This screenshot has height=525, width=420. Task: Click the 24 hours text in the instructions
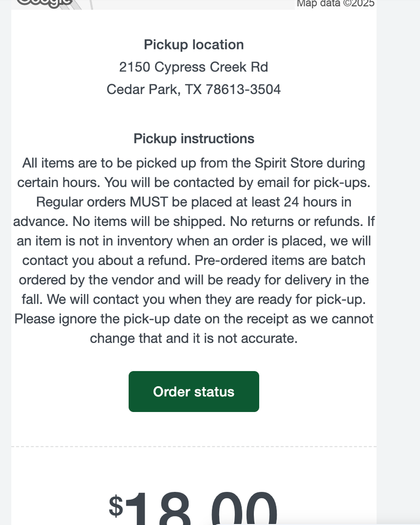click(x=310, y=202)
